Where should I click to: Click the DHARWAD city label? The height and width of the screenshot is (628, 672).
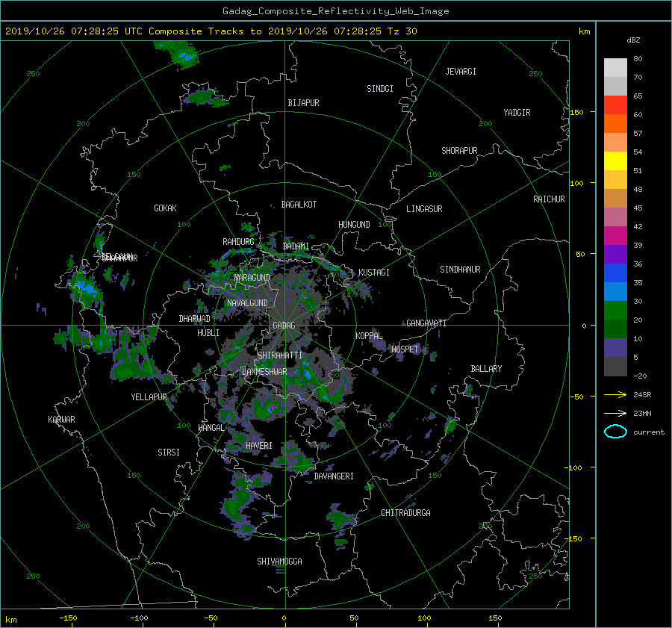(195, 319)
